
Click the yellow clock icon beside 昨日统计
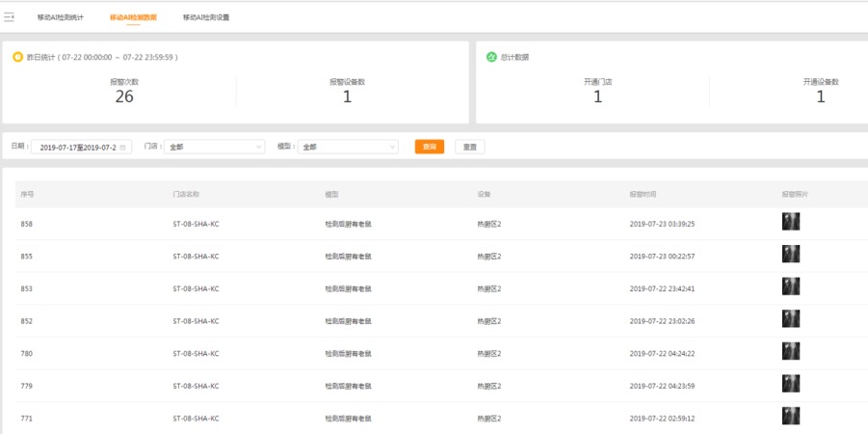pos(17,57)
